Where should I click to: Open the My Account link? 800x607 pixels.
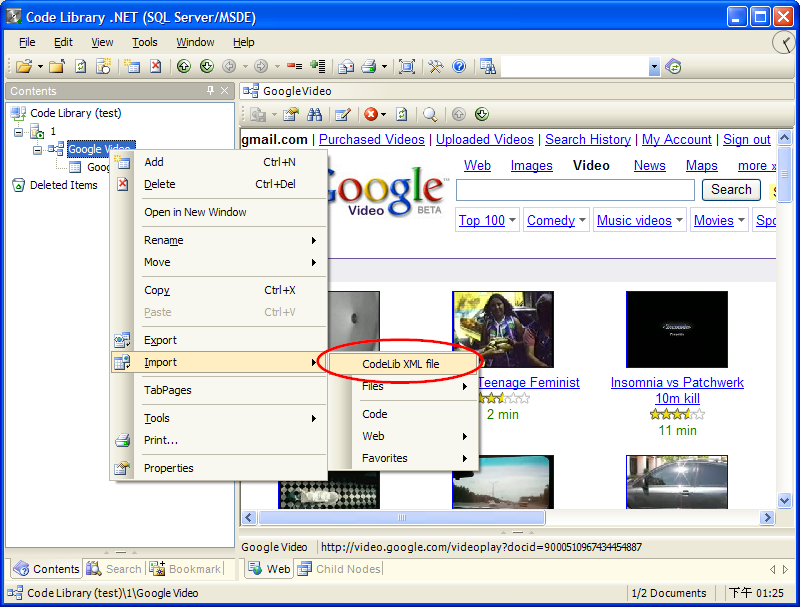[677, 139]
